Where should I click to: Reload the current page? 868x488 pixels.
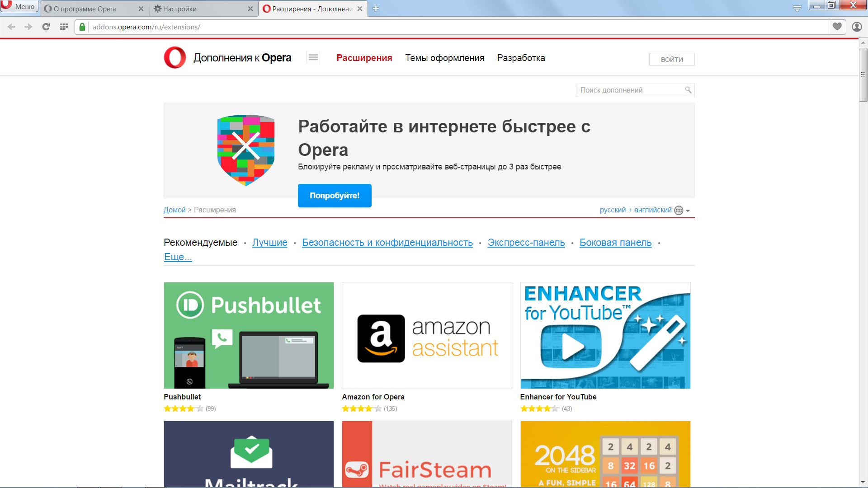tap(46, 27)
